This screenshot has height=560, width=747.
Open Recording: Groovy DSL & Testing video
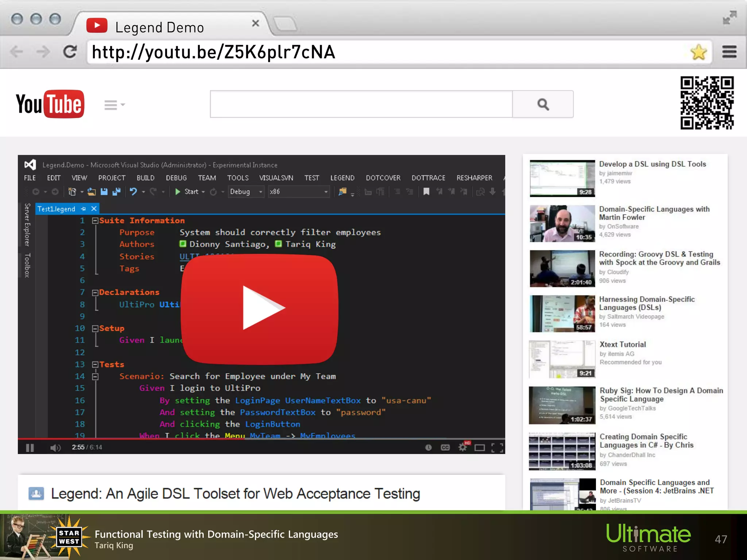tap(659, 258)
